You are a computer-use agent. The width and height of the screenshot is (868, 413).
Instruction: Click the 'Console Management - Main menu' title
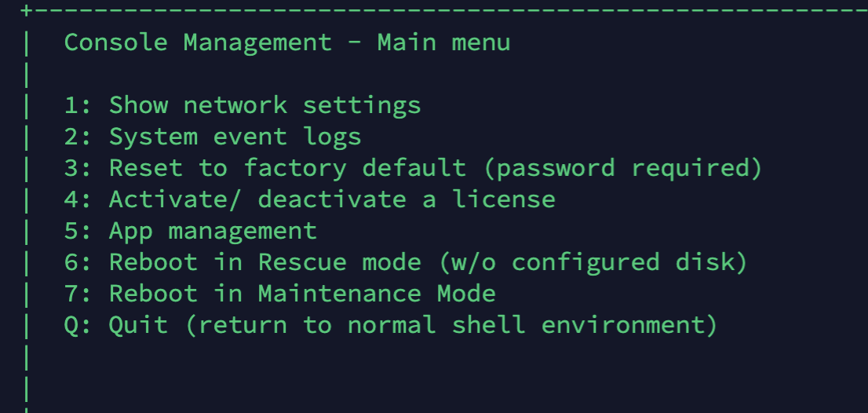point(286,42)
